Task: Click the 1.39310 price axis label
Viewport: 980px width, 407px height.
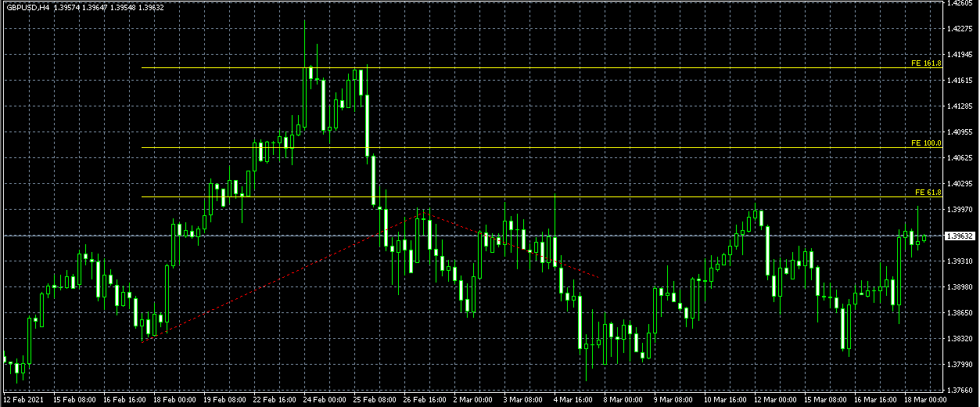Action: click(x=960, y=261)
